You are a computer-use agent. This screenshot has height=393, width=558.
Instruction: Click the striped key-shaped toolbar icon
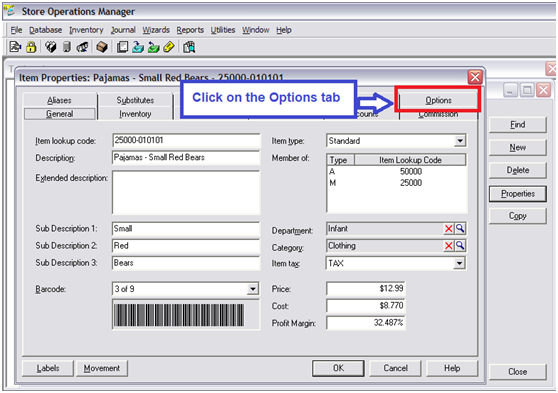[83, 47]
